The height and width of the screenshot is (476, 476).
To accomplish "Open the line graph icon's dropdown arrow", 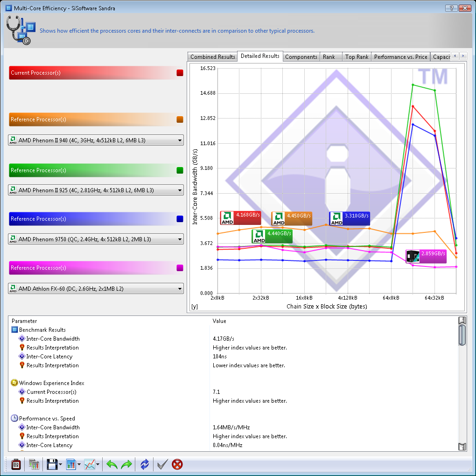I will pyautogui.click(x=98, y=464).
